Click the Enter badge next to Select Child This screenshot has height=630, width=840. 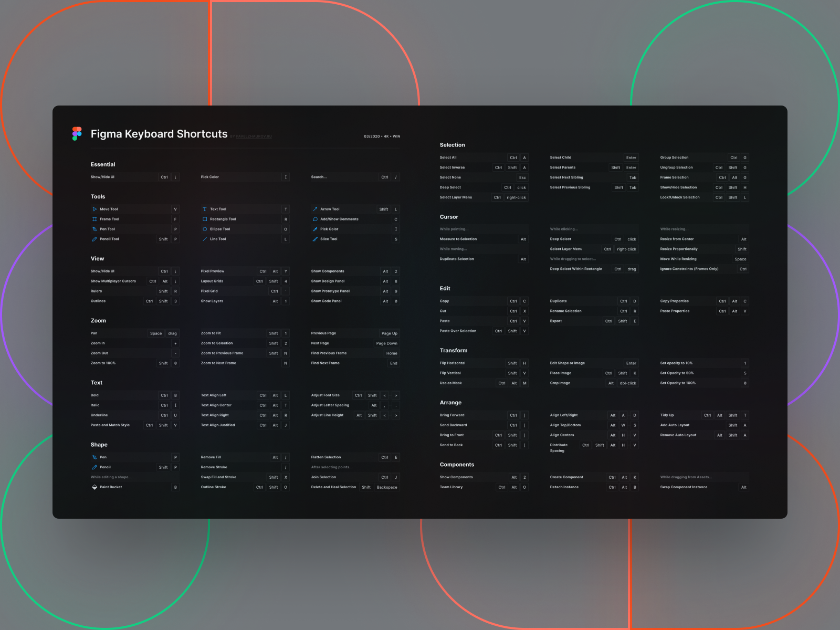click(631, 157)
